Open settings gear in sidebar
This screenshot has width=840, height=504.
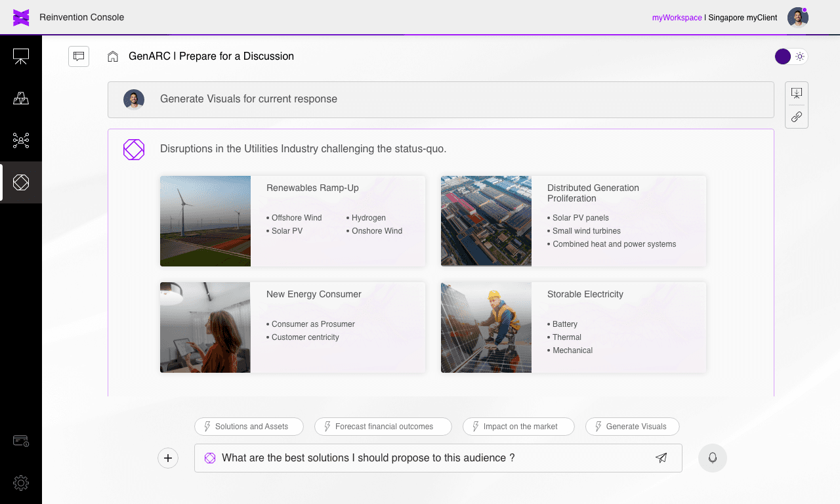tap(21, 484)
